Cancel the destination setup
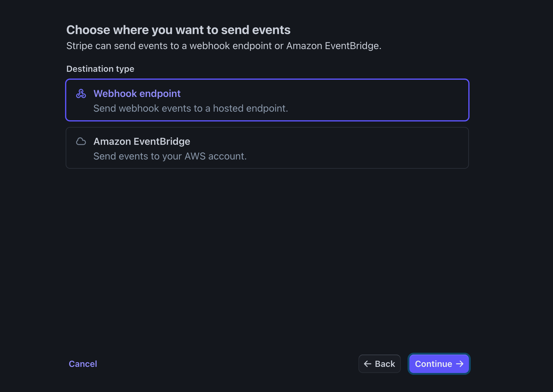Viewport: 553px width, 392px height. click(83, 364)
